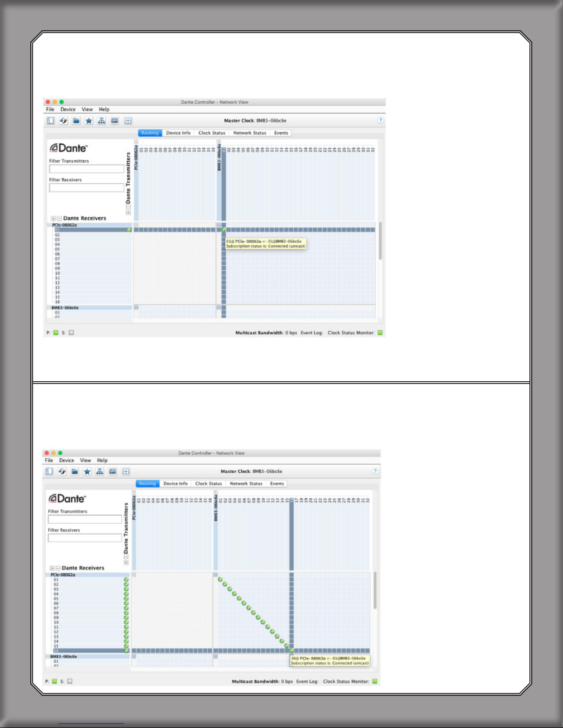Click save preset star icon in lower window
563x728 pixels.
point(87,471)
